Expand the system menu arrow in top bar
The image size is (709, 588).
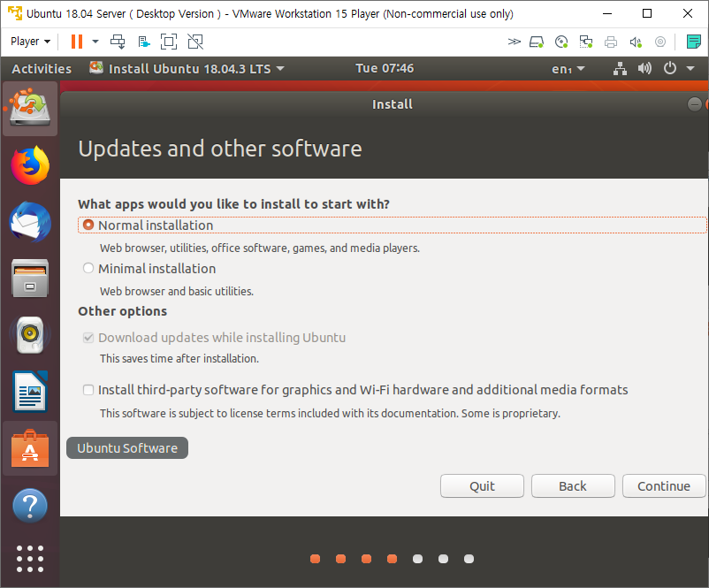point(690,68)
